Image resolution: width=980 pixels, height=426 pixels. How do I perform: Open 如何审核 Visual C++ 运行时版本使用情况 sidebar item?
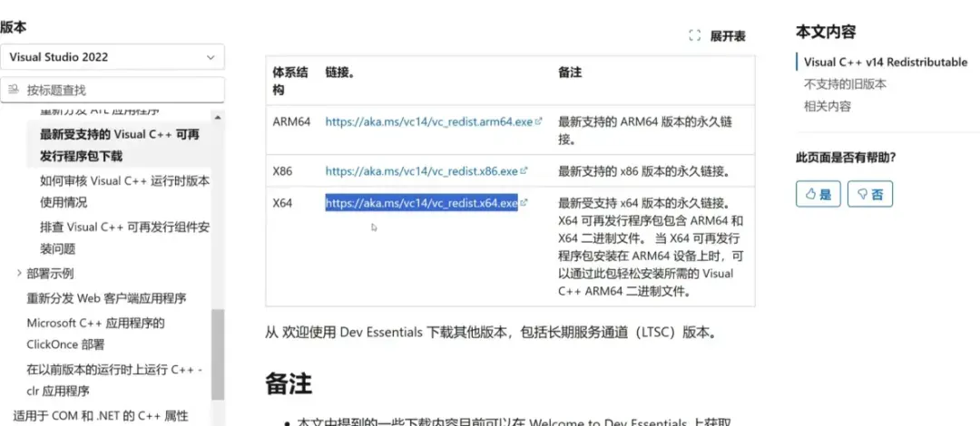(x=125, y=192)
